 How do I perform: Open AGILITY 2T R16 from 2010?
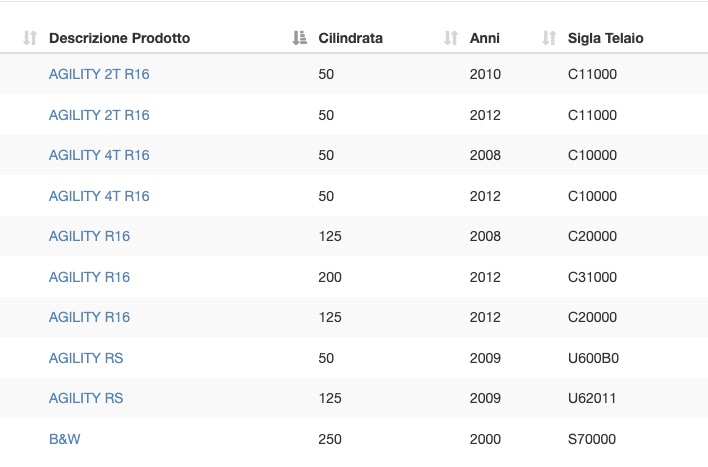(x=99, y=74)
